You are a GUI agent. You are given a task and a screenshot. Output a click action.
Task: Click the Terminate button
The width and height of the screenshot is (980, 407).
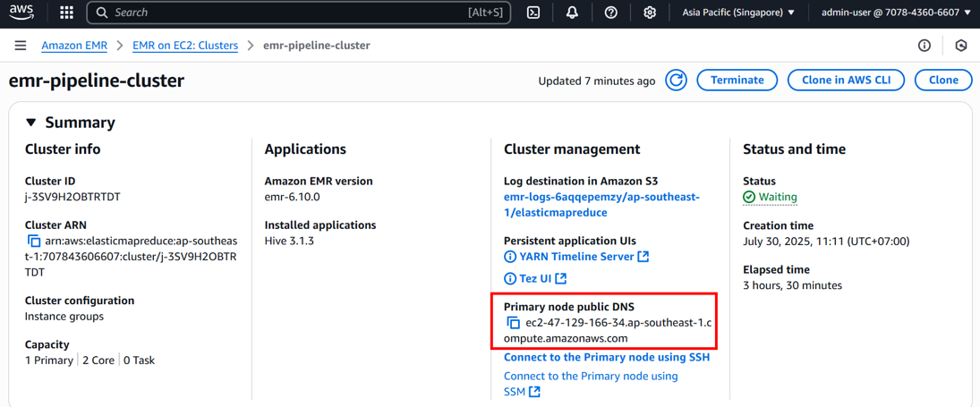coord(737,81)
